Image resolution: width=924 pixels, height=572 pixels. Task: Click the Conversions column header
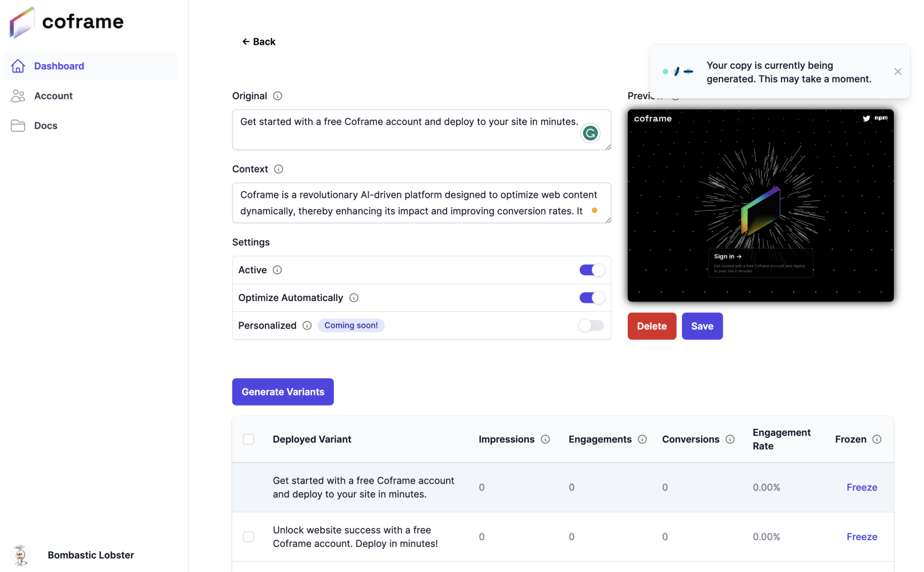[x=690, y=440]
